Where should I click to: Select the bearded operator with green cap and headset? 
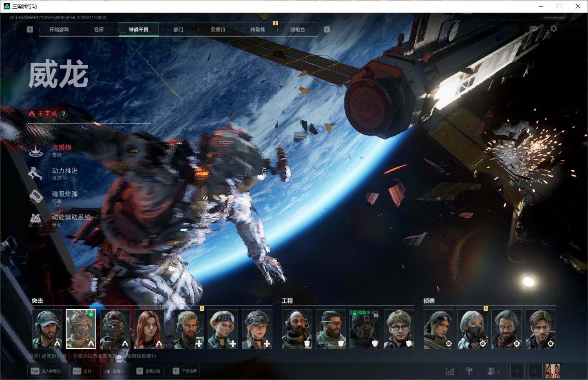(x=47, y=329)
